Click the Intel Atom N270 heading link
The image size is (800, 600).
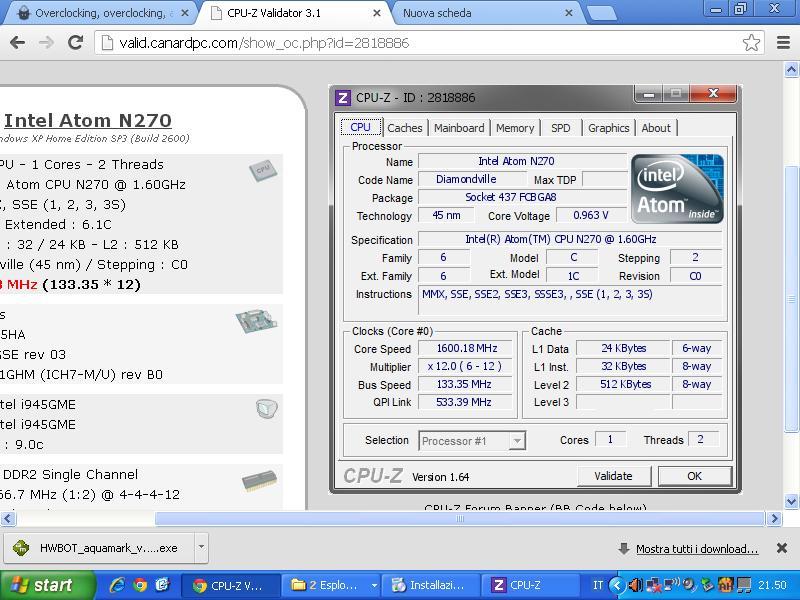[87, 120]
